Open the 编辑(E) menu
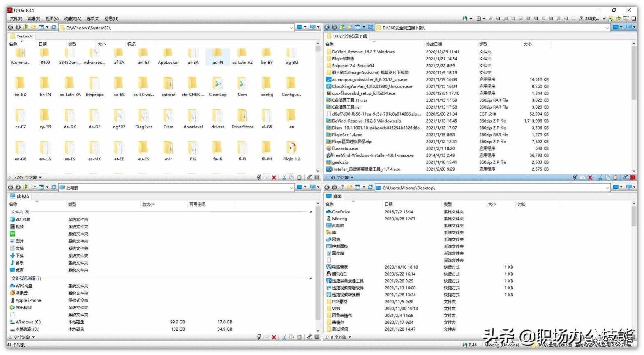 click(x=34, y=19)
